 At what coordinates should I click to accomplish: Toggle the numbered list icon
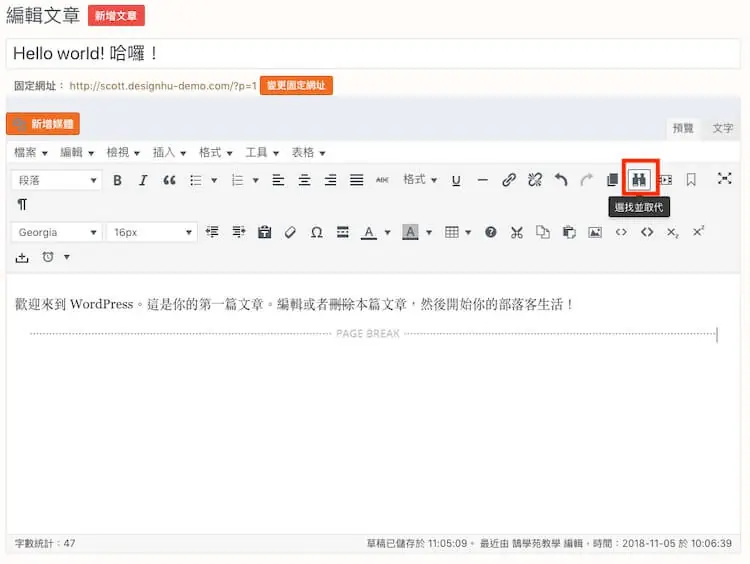(x=238, y=180)
